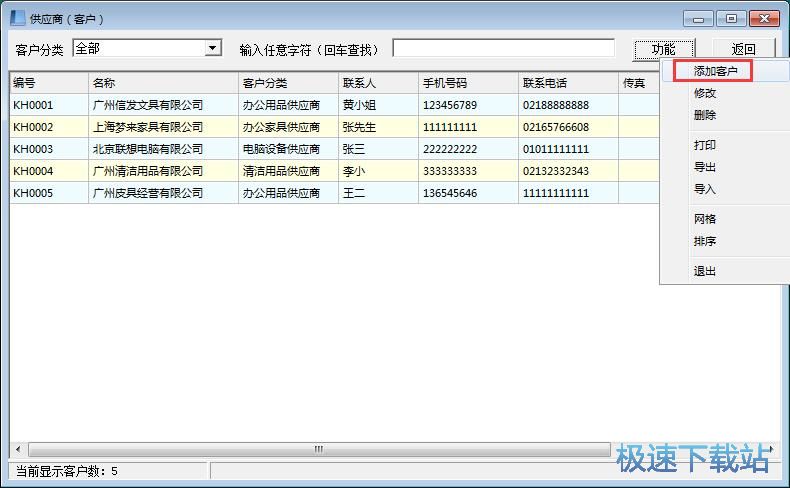Select 网格 in the menu
This screenshot has width=790, height=488.
click(x=705, y=219)
